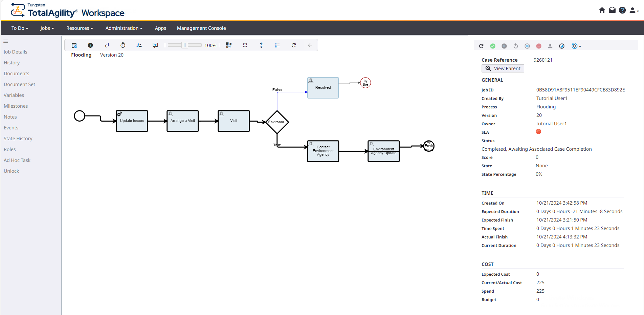This screenshot has height=315, width=644.
Task: Open the State History sidebar item
Action: tap(18, 139)
